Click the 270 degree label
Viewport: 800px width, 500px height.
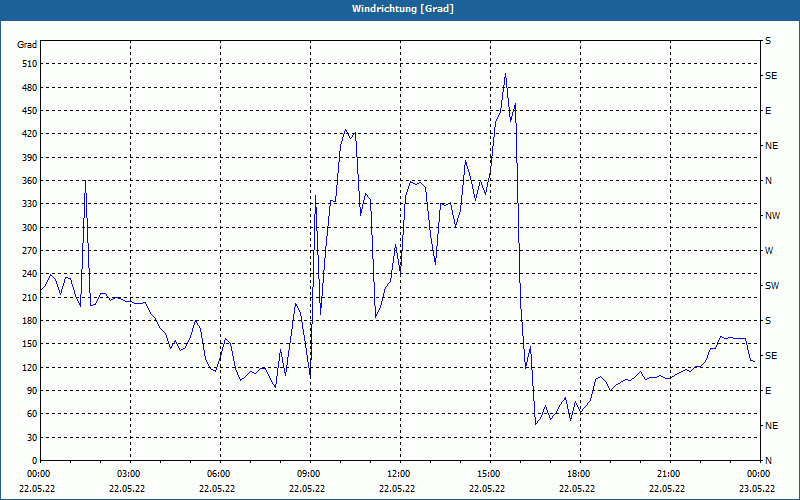pyautogui.click(x=30, y=251)
